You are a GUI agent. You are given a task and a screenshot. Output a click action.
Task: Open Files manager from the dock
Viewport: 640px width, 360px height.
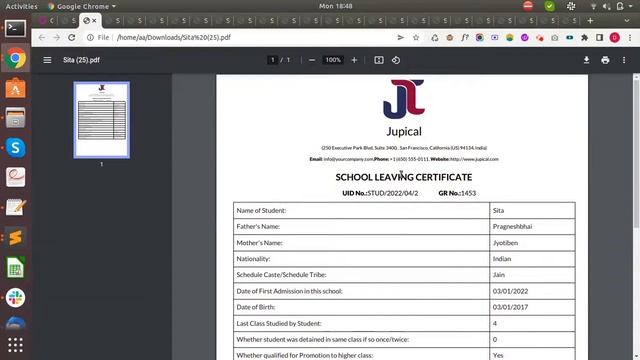16,118
